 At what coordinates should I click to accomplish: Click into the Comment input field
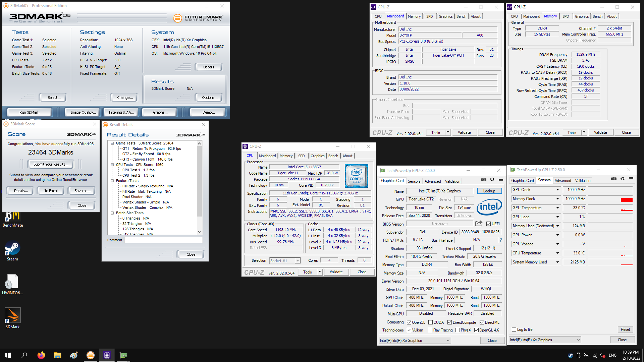coord(163,240)
